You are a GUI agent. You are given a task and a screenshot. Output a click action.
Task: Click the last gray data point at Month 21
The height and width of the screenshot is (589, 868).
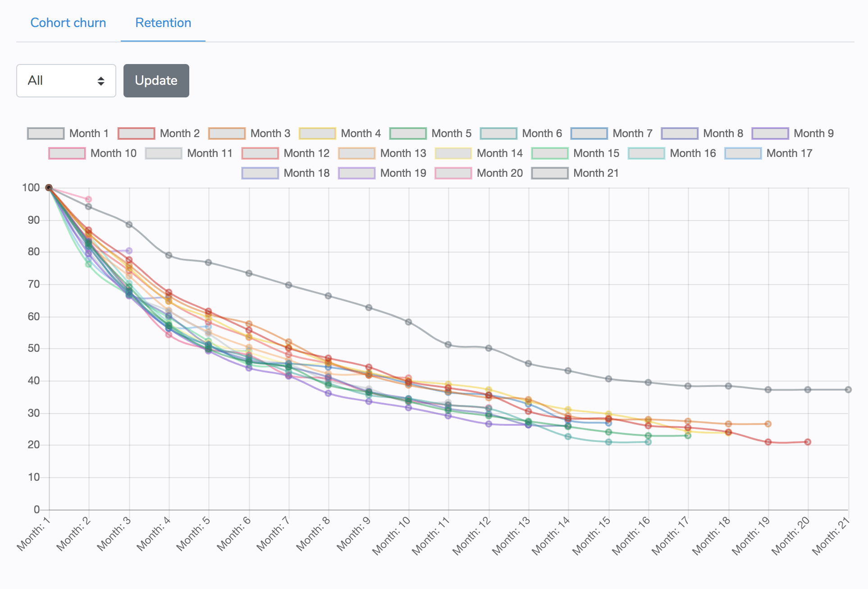point(848,390)
